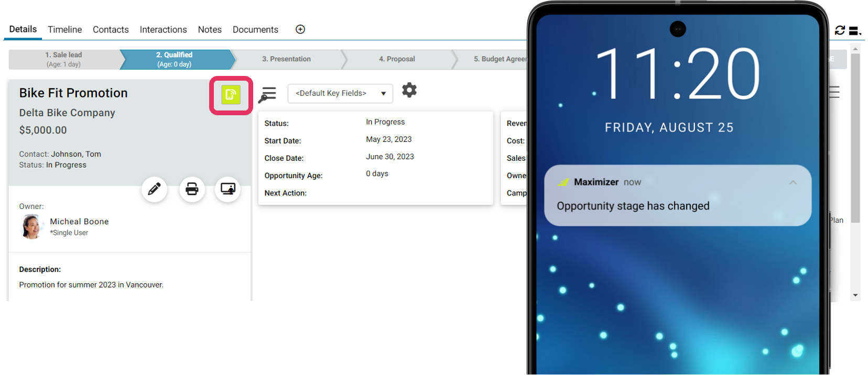Open the Timeline tab

[x=65, y=30]
